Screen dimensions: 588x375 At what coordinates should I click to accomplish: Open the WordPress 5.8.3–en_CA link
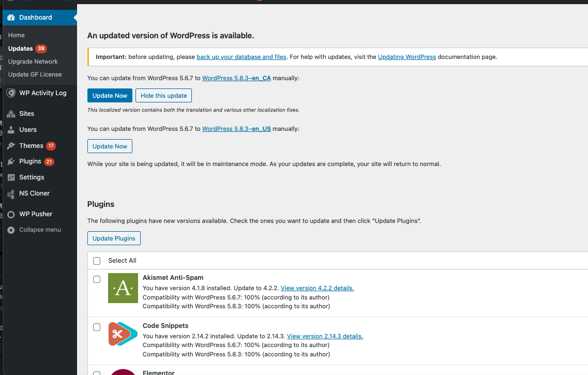coord(236,78)
